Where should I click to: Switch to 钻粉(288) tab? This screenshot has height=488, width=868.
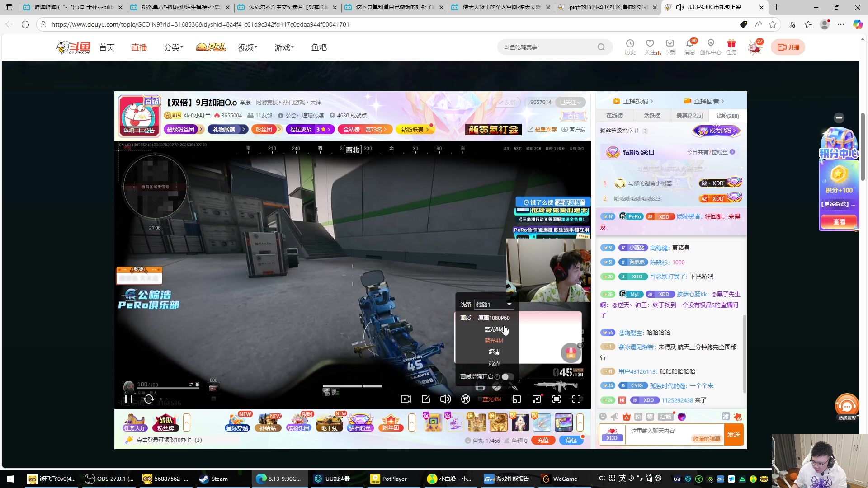[x=727, y=116]
